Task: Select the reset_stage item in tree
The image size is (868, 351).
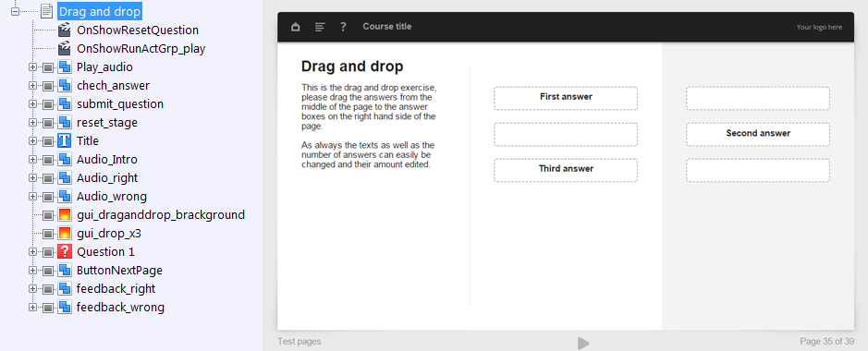Action: (x=107, y=123)
